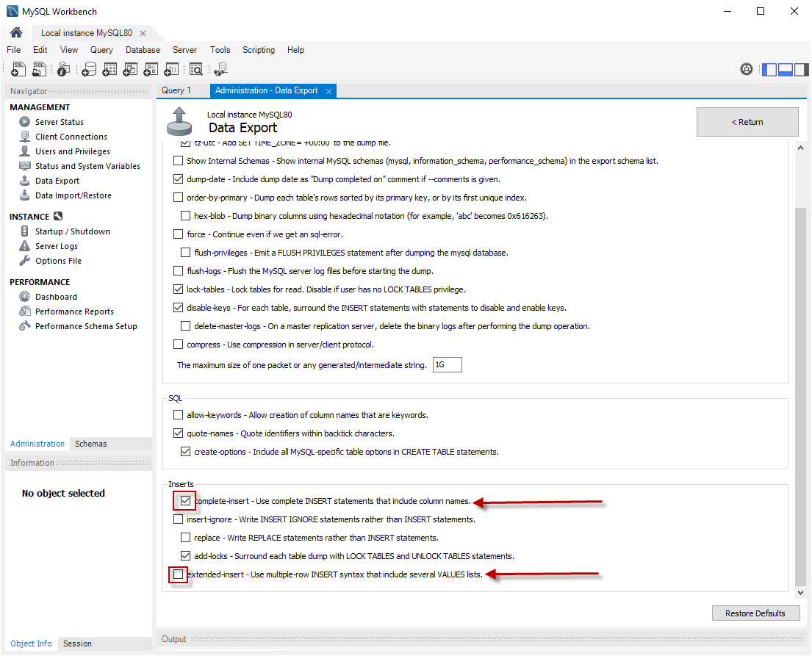Uncheck lock-tables option
This screenshot has width=812, height=656.
click(178, 289)
